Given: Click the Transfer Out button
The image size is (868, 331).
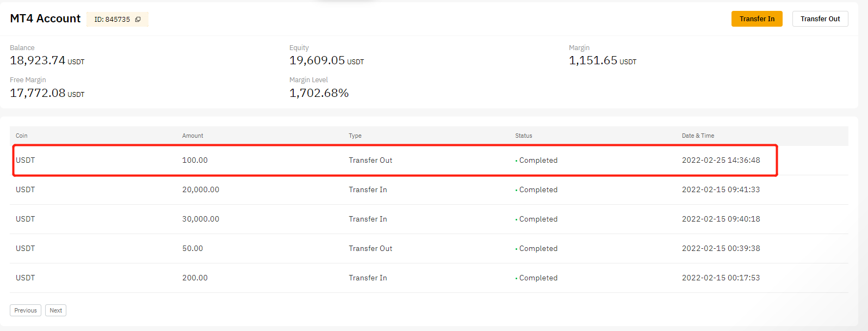Looking at the screenshot, I should click(820, 19).
